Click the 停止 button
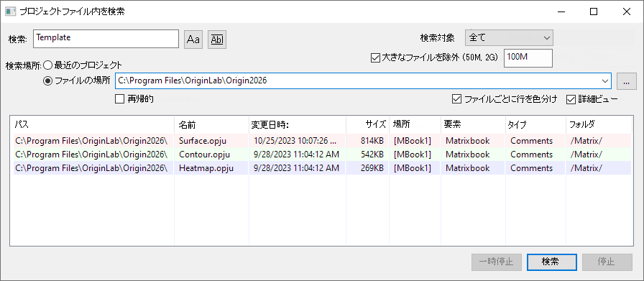The height and width of the screenshot is (281, 644). click(x=607, y=262)
